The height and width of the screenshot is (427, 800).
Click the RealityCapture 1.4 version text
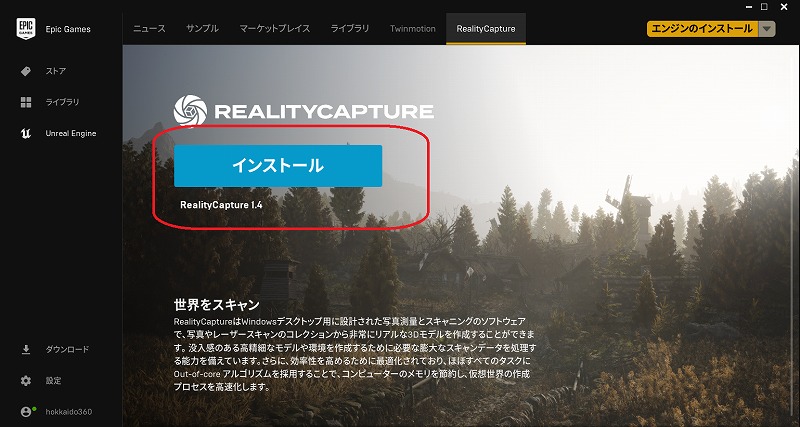(221, 205)
